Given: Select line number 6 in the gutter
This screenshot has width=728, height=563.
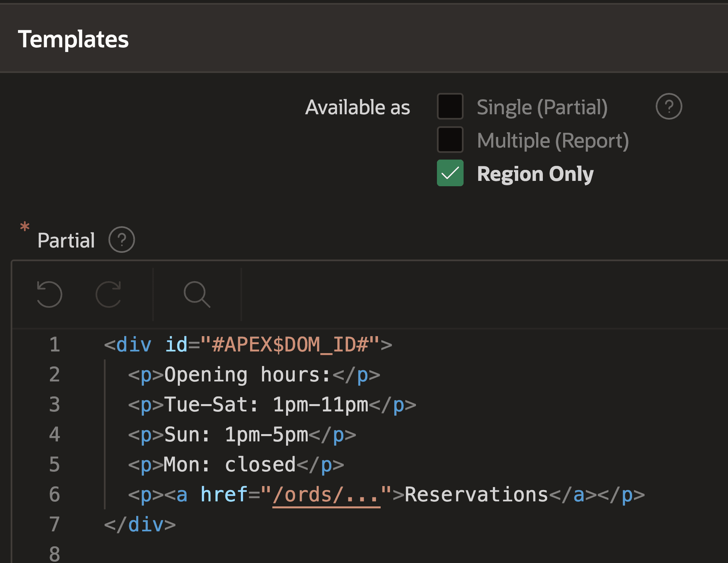Looking at the screenshot, I should pos(54,495).
